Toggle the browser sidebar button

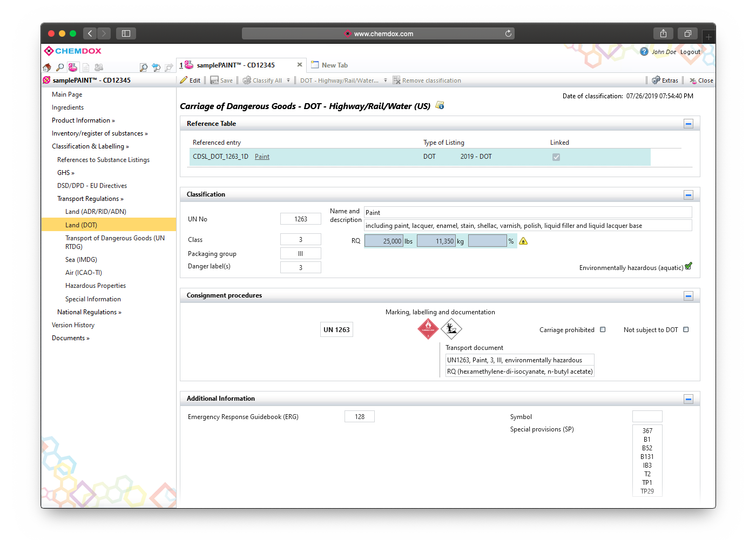tap(126, 33)
